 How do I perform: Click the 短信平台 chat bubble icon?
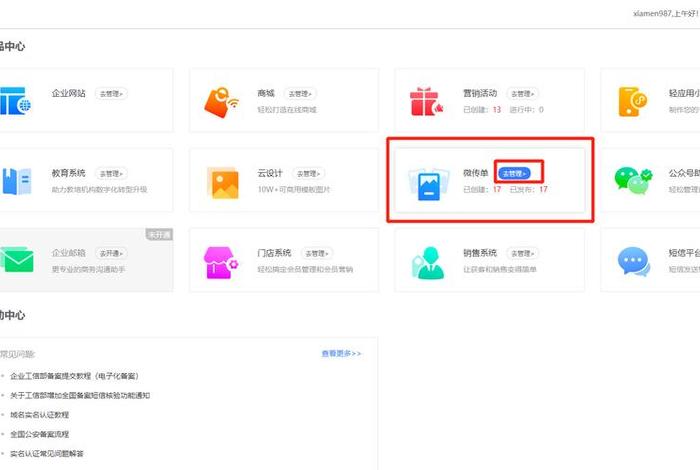pyautogui.click(x=634, y=261)
